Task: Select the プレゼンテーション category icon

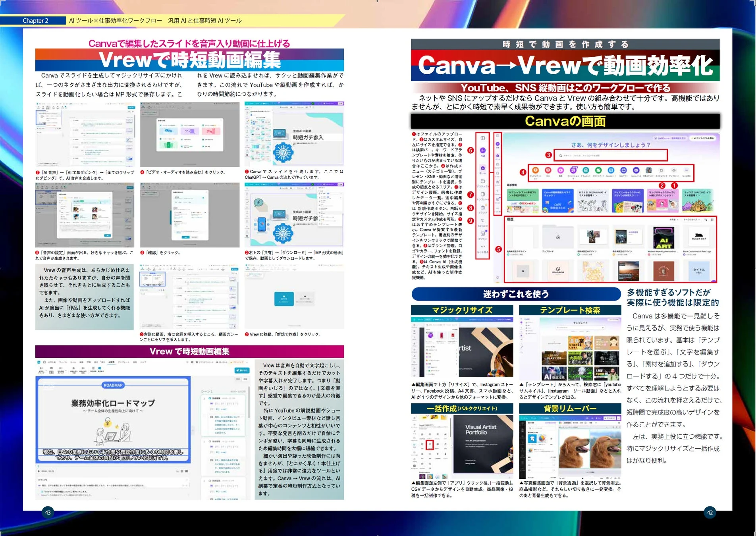Action: point(535,170)
